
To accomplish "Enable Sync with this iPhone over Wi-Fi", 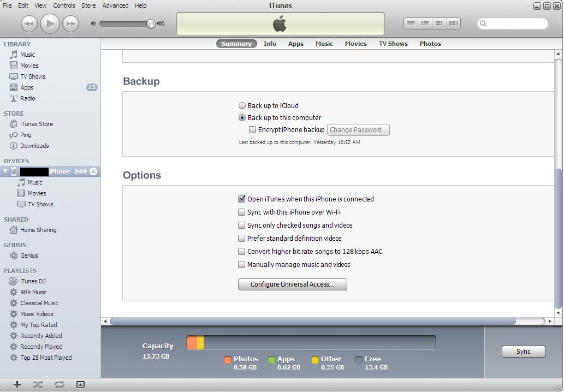I will click(x=241, y=212).
